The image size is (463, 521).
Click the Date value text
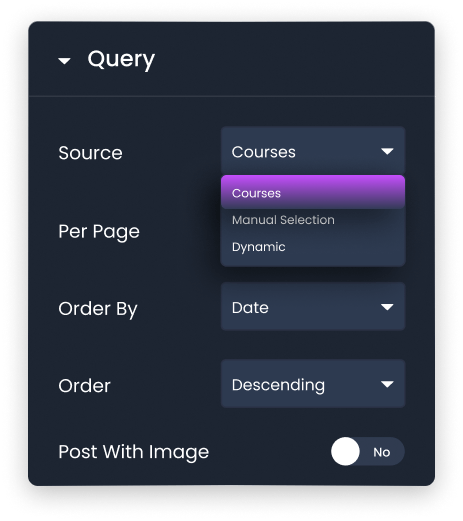(250, 307)
